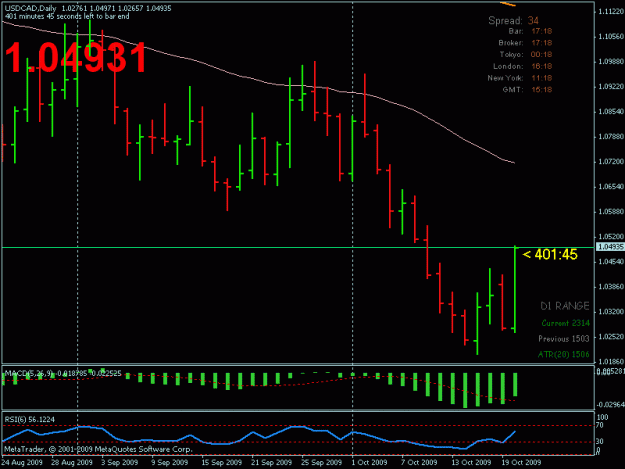This screenshot has width=625, height=469.
Task: Click the large red 1.04931 price label
Action: tap(76, 58)
